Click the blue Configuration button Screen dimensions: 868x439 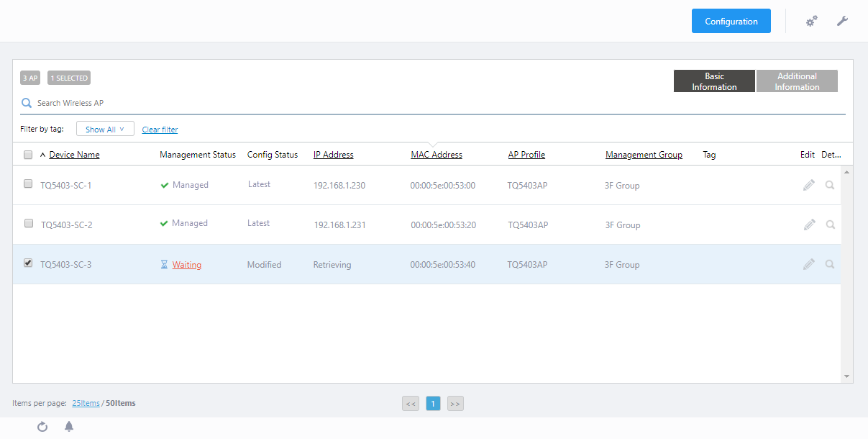pos(731,22)
